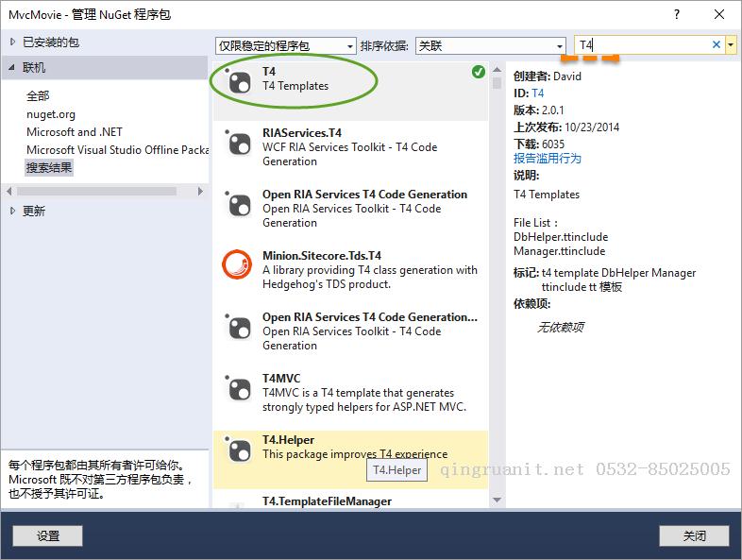Image resolution: width=742 pixels, height=560 pixels.
Task: Select Microsoft and .NET source
Action: [x=75, y=132]
